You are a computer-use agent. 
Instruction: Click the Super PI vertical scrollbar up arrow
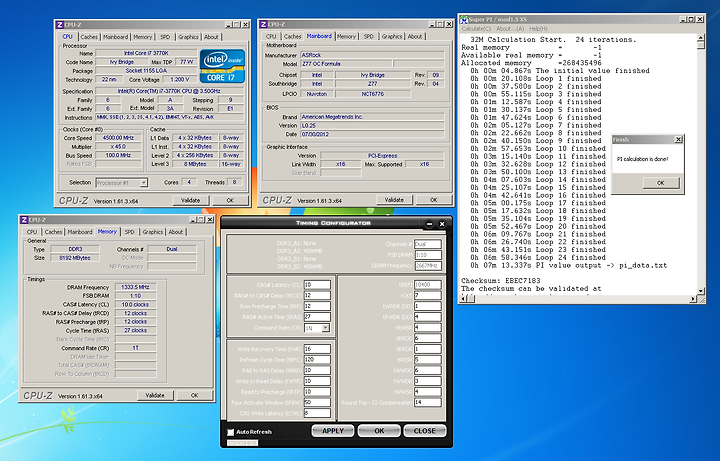pyautogui.click(x=701, y=38)
